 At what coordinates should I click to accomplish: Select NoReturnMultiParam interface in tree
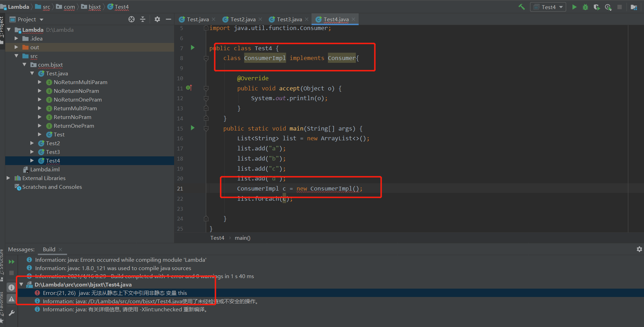pyautogui.click(x=80, y=82)
